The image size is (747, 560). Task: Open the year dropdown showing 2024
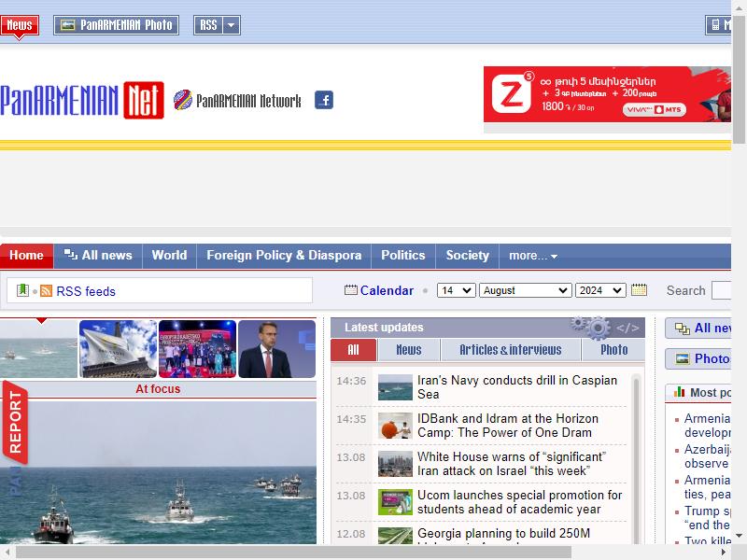[600, 290]
